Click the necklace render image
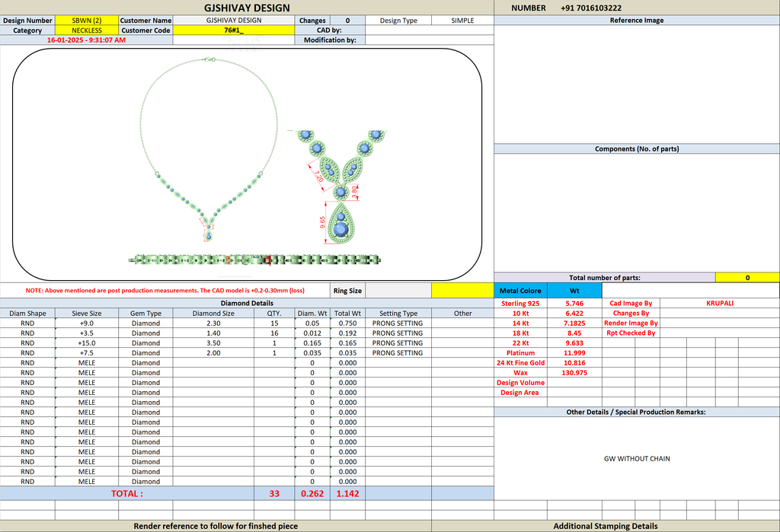780x532 pixels. [209, 149]
